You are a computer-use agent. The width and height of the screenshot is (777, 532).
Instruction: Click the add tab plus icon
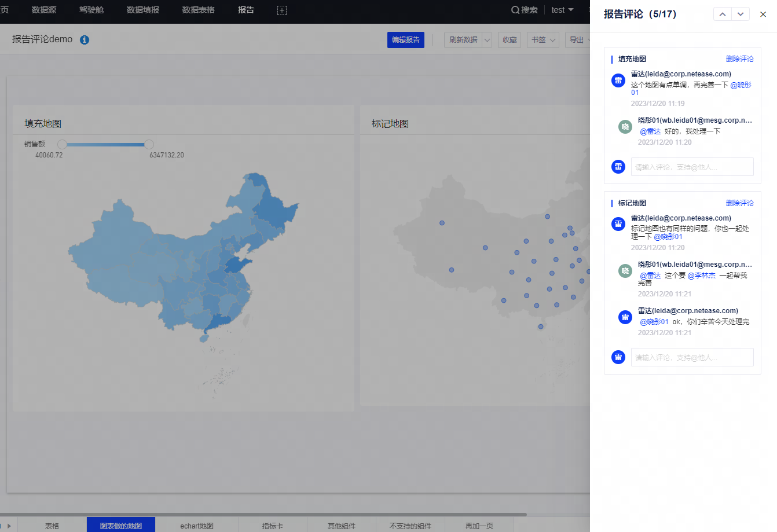point(282,10)
